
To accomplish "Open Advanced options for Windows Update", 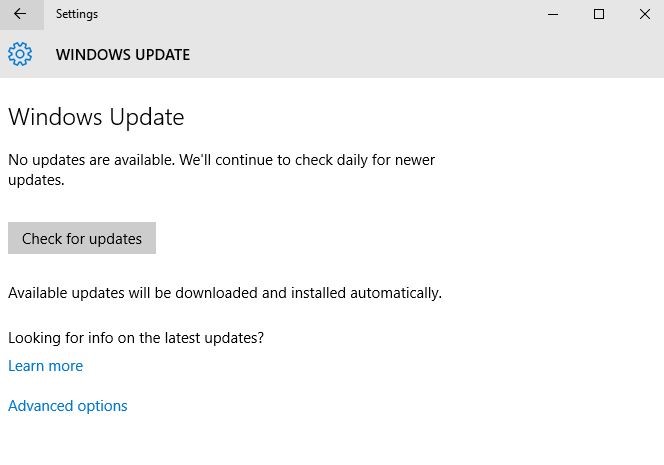I will [x=68, y=406].
